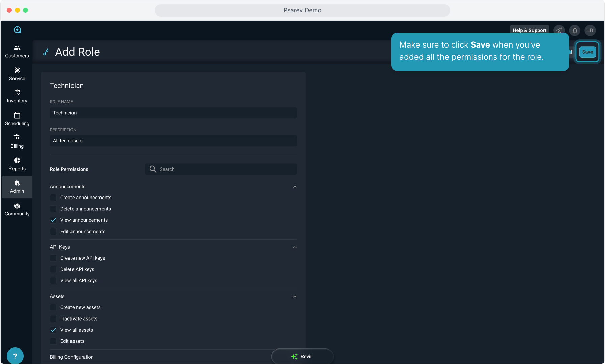Click the LB user avatar
Image resolution: width=605 pixels, height=364 pixels.
click(x=590, y=30)
